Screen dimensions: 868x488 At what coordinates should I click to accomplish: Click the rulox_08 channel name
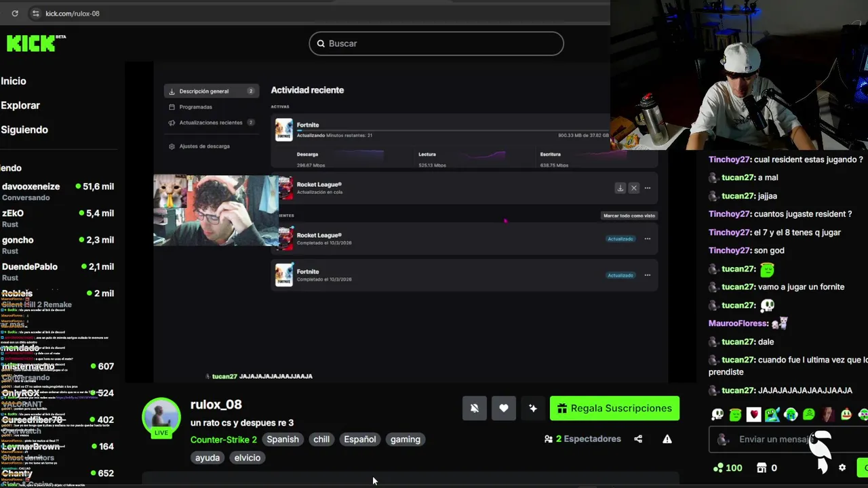[216, 405]
